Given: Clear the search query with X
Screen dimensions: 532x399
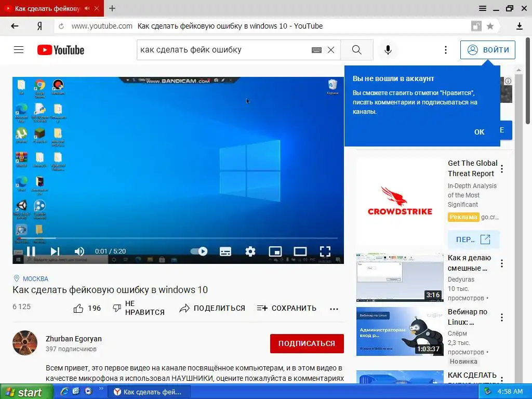Looking at the screenshot, I should tap(331, 50).
